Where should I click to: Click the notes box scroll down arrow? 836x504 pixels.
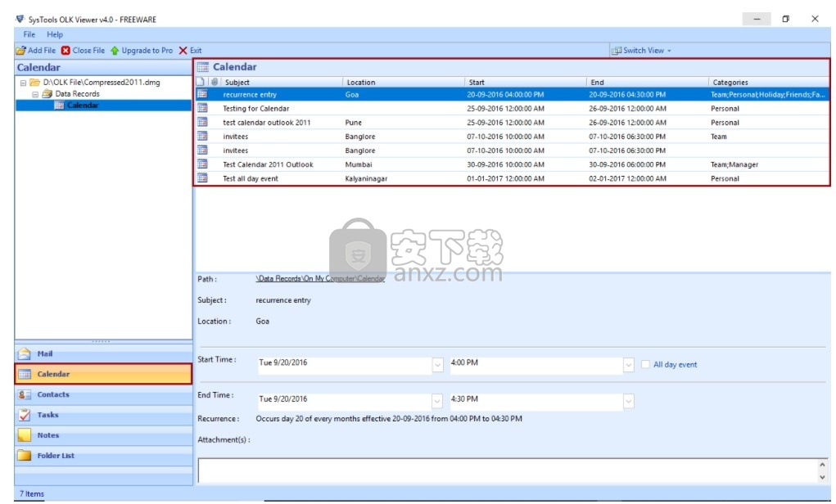click(822, 477)
